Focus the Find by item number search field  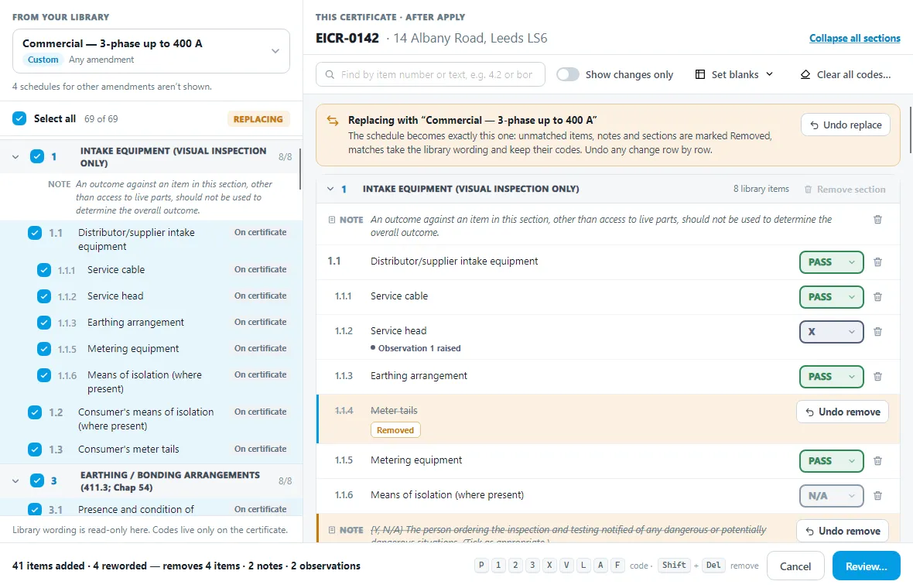[430, 74]
